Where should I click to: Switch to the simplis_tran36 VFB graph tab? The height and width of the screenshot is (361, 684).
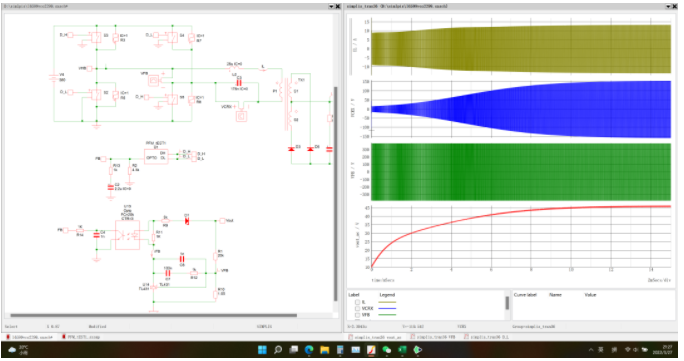click(x=434, y=337)
